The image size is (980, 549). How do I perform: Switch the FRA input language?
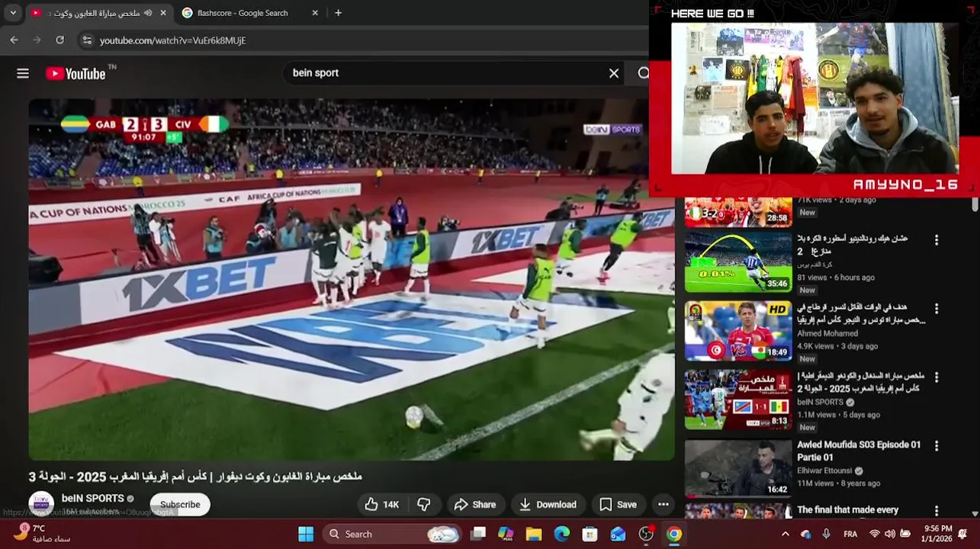850,534
